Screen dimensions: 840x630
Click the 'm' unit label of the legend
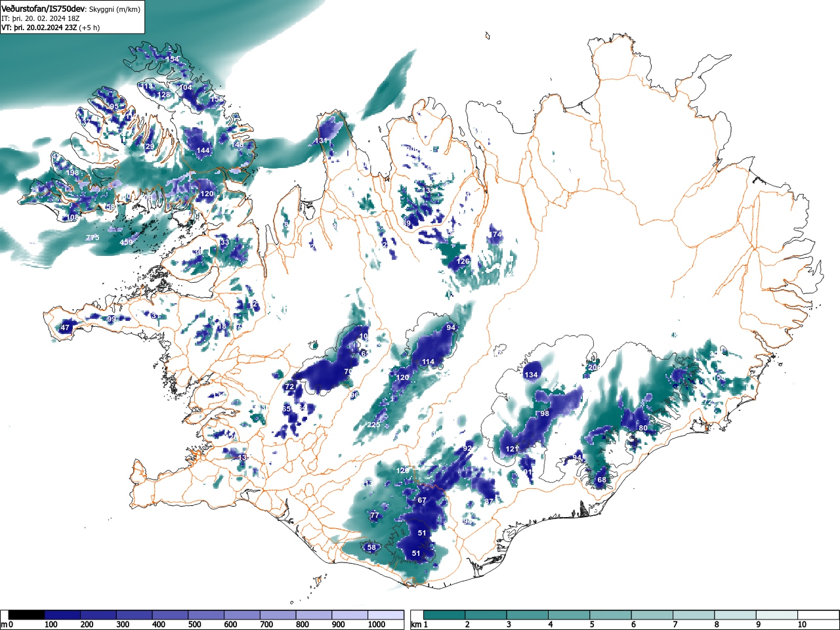tap(4, 624)
